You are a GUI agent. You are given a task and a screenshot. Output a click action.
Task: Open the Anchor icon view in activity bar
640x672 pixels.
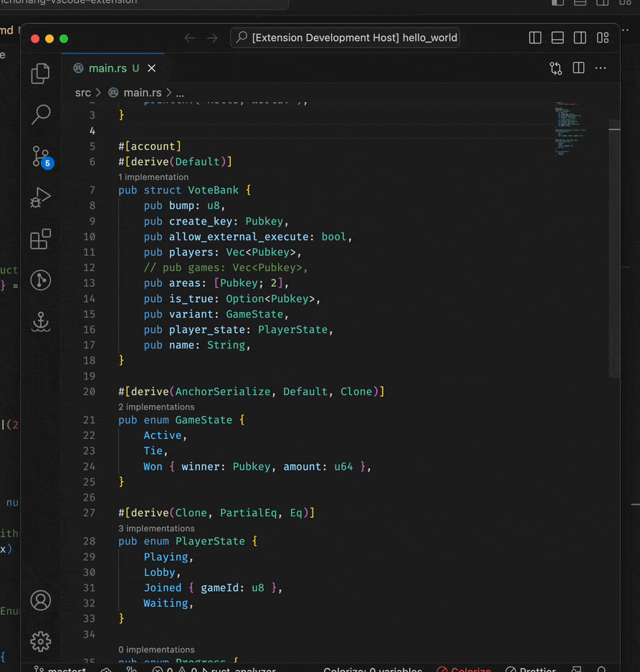41,321
